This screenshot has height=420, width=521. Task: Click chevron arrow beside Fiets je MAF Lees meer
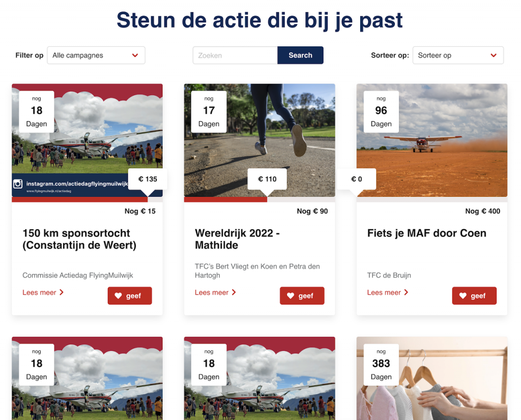click(406, 292)
